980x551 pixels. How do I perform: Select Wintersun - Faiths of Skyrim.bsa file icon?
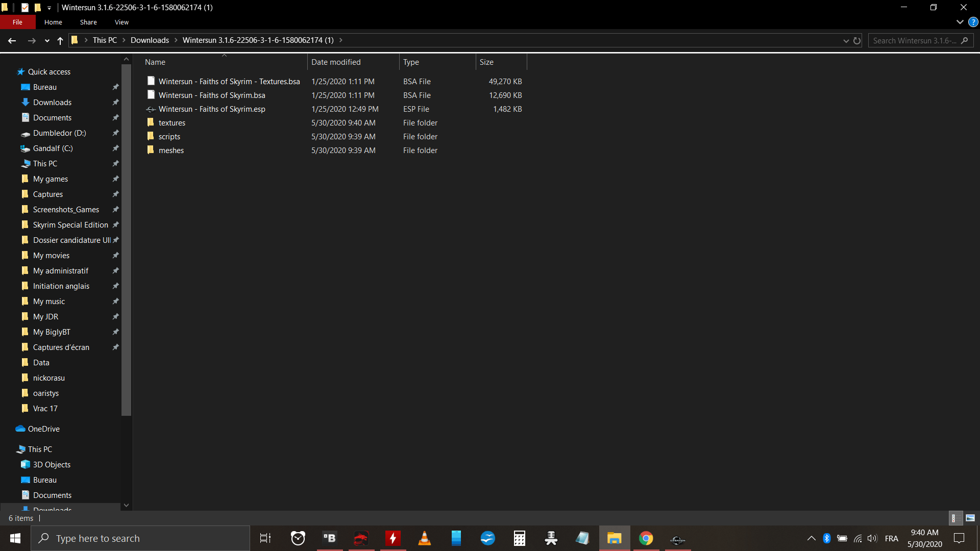tap(151, 95)
